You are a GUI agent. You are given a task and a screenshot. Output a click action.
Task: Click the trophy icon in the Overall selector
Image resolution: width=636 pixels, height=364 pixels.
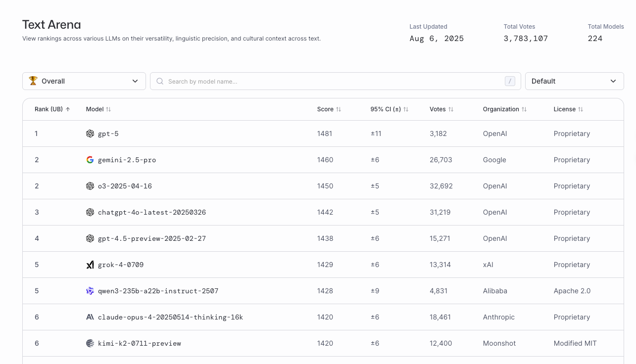33,81
